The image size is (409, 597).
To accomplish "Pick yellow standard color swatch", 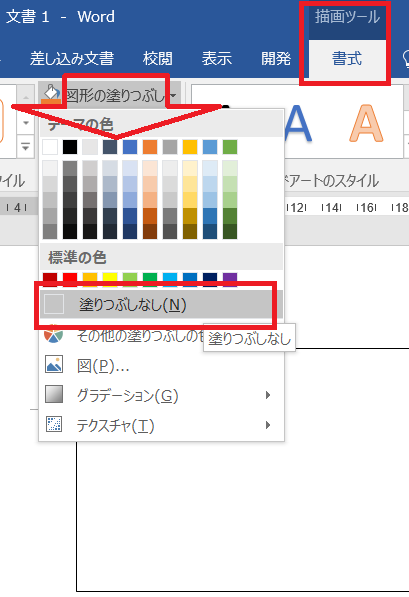I will pyautogui.click(x=110, y=279).
